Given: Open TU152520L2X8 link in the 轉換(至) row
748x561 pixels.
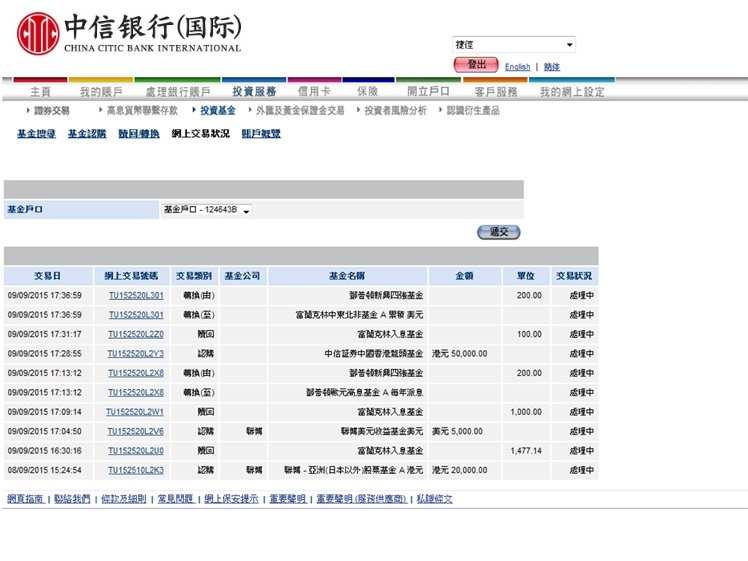Looking at the screenshot, I should pyautogui.click(x=136, y=393).
